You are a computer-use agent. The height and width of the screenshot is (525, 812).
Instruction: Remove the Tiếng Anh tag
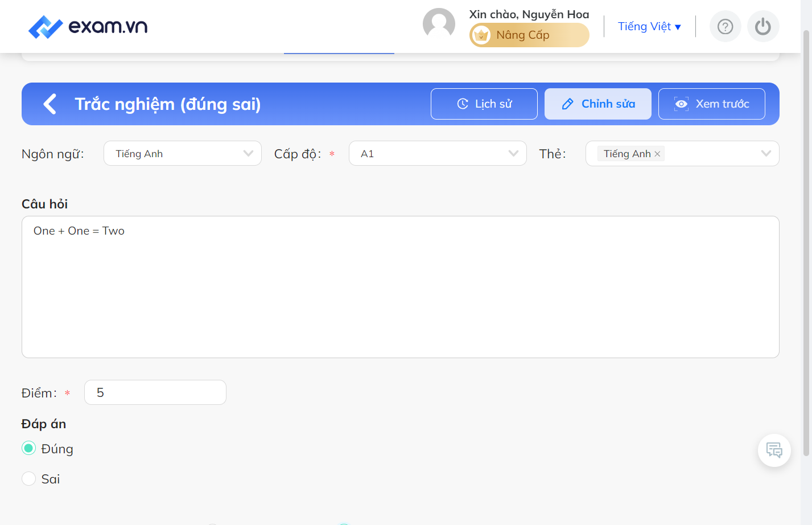tap(658, 154)
